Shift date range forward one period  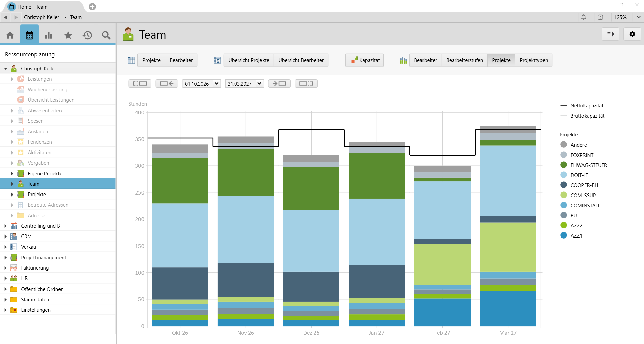click(x=279, y=83)
